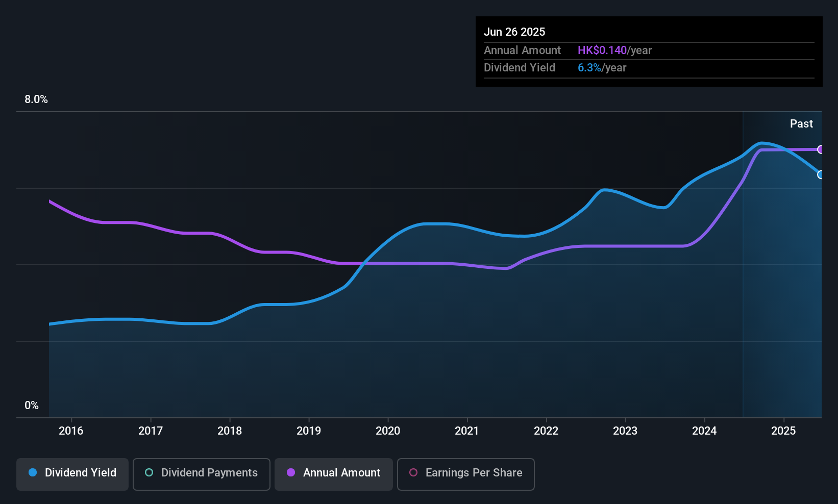Click the teal Dividend Payments legend circle
Viewport: 838px width, 504px height.
(x=149, y=472)
